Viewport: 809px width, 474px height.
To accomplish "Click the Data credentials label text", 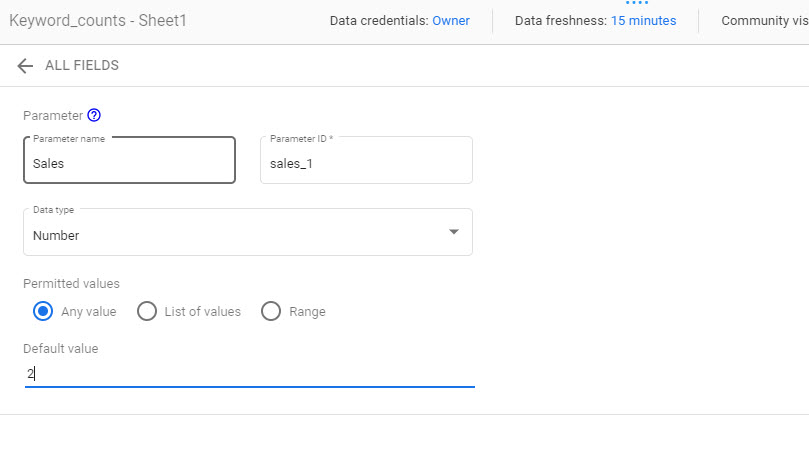I will click(x=379, y=21).
